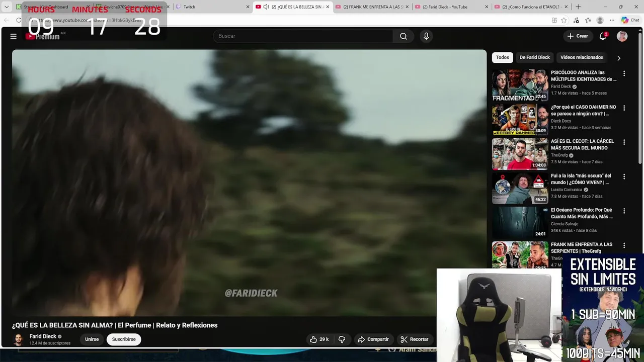Click the Crear button
The image size is (644, 362).
578,36
